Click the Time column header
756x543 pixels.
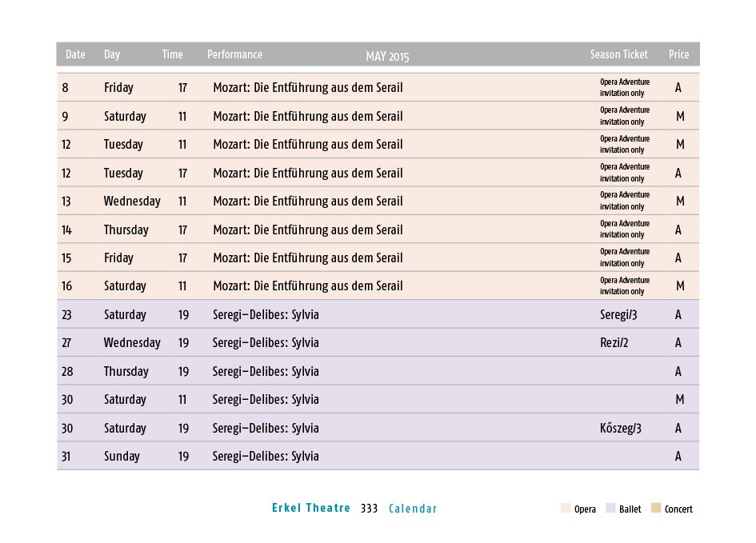[172, 54]
